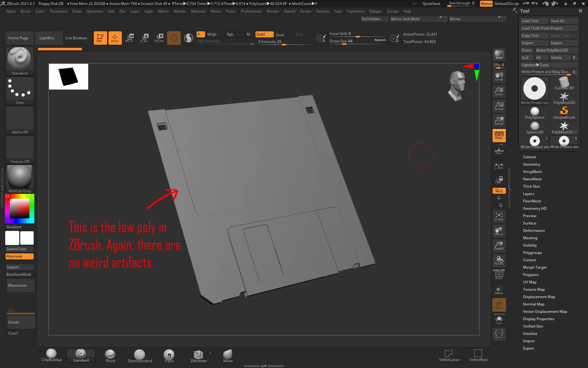Image resolution: width=588 pixels, height=368 pixels.
Task: Expand the Subtool palette section
Action: click(x=529, y=157)
